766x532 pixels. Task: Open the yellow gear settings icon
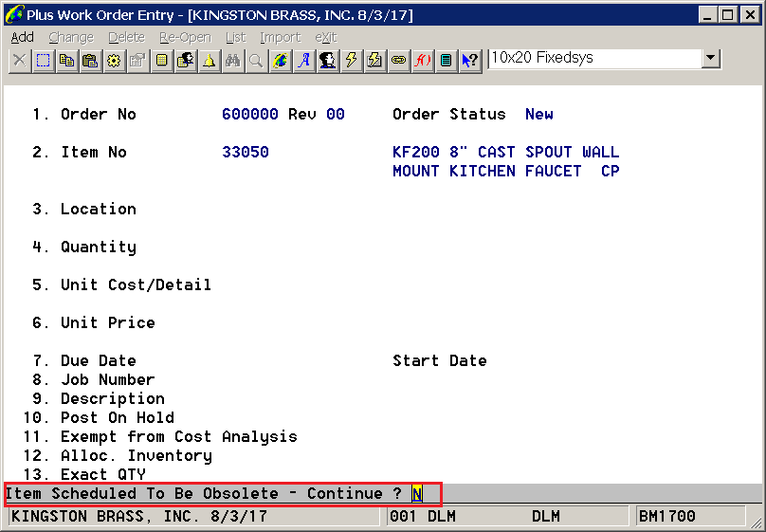point(114,61)
